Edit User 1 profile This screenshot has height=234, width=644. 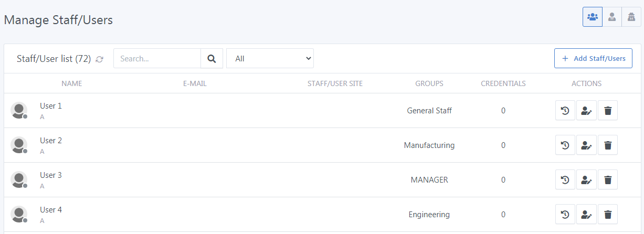coord(586,111)
